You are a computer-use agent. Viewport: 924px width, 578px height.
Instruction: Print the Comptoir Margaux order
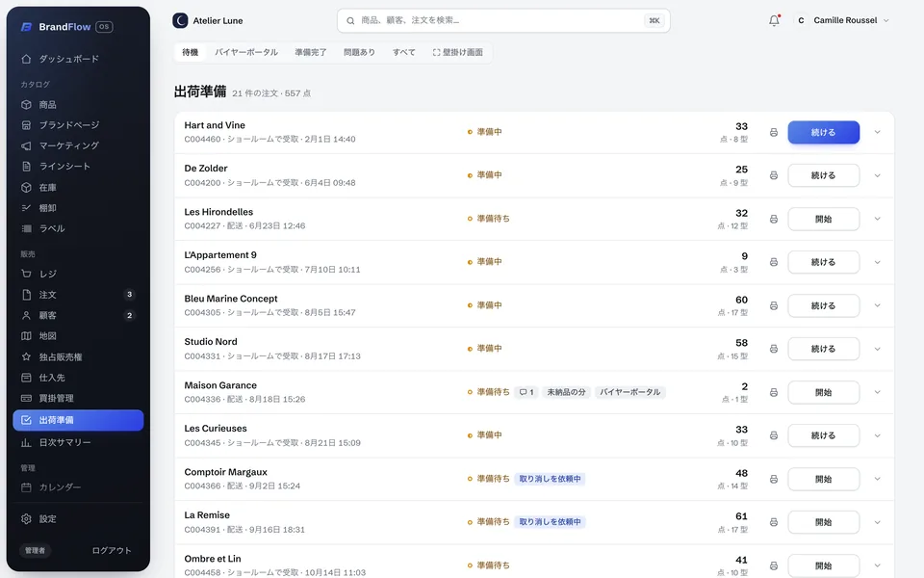[x=774, y=480]
